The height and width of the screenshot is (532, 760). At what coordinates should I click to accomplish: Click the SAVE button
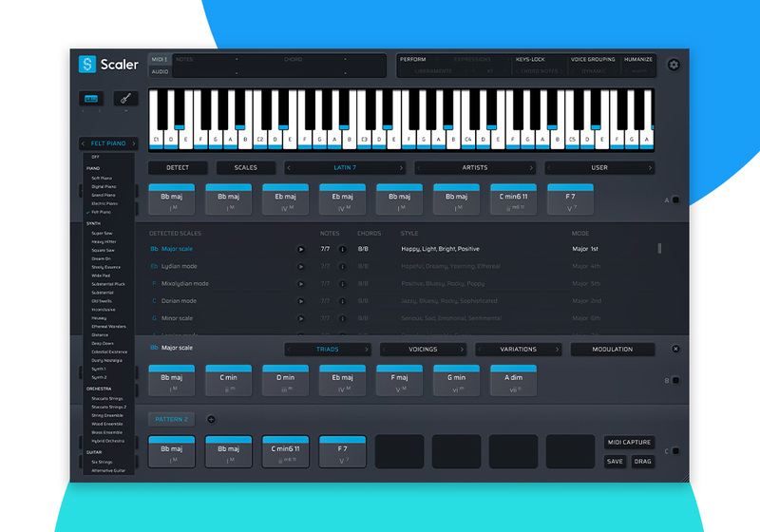coord(615,462)
